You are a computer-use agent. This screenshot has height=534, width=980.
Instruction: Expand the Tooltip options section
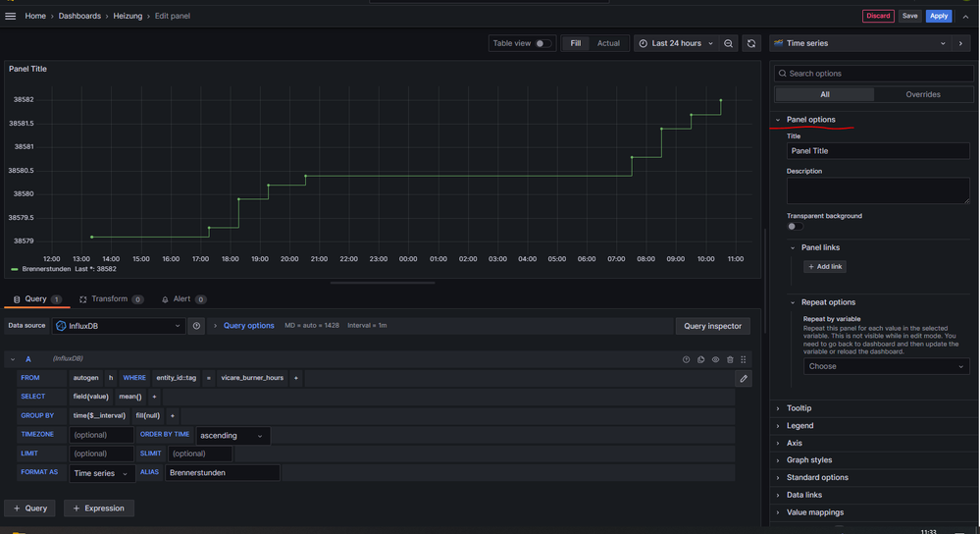pos(799,408)
